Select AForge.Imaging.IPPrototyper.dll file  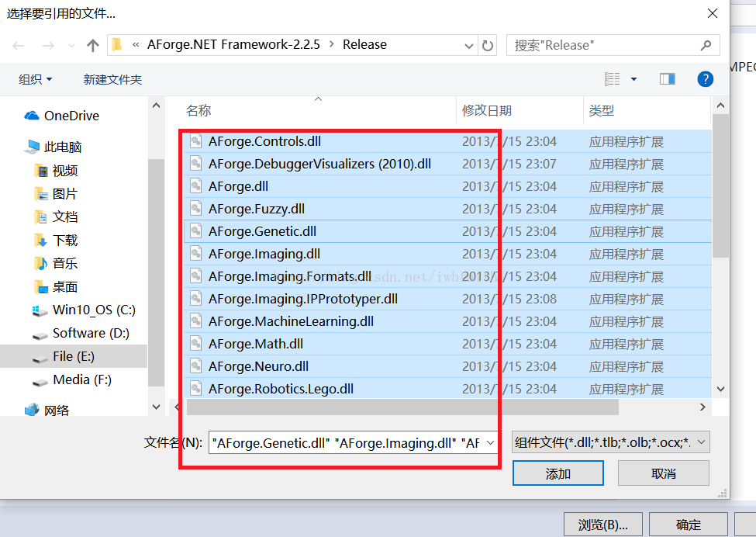447,299
